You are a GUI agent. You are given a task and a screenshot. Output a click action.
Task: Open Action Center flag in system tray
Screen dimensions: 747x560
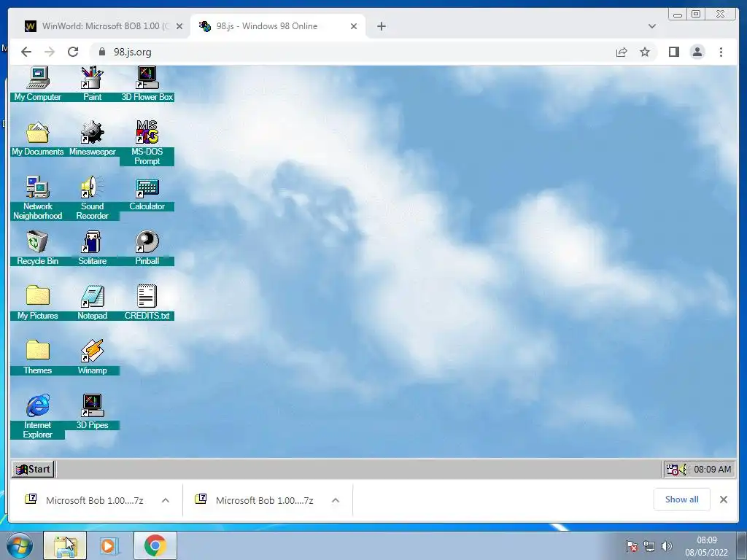point(631,546)
